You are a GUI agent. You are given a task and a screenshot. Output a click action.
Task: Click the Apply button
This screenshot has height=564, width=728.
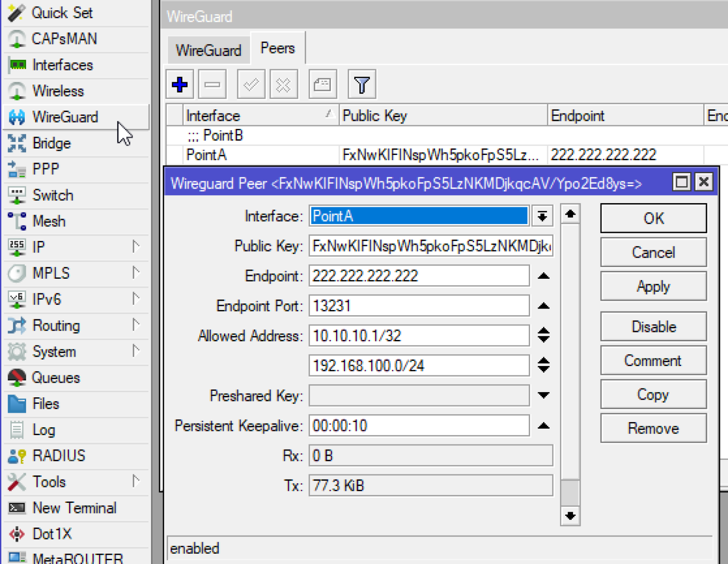coord(653,286)
